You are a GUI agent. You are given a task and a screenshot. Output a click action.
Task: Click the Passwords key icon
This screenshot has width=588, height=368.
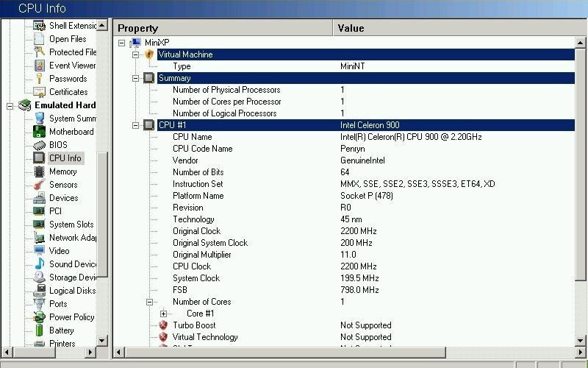(x=39, y=79)
